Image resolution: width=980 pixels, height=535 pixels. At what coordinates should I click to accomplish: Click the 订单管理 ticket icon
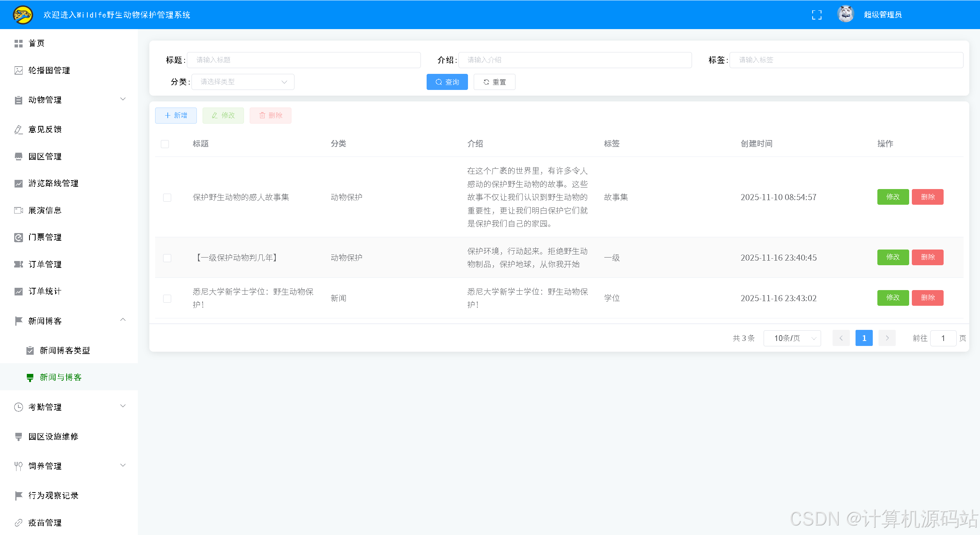tap(18, 264)
